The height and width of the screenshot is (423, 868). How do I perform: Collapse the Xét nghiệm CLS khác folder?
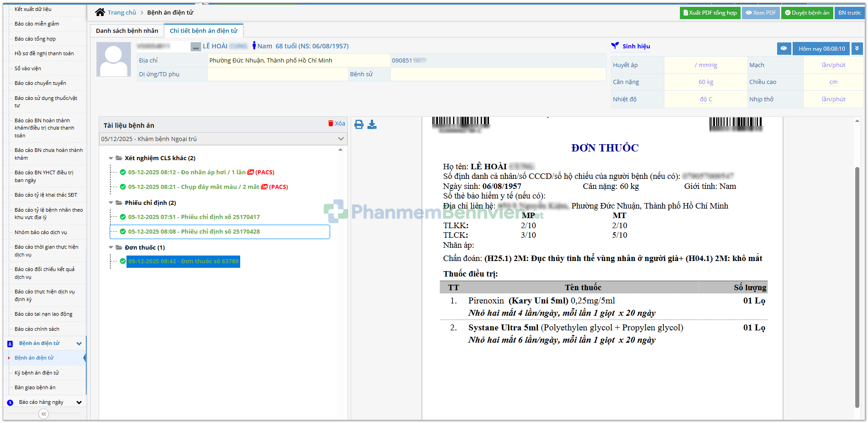point(111,158)
